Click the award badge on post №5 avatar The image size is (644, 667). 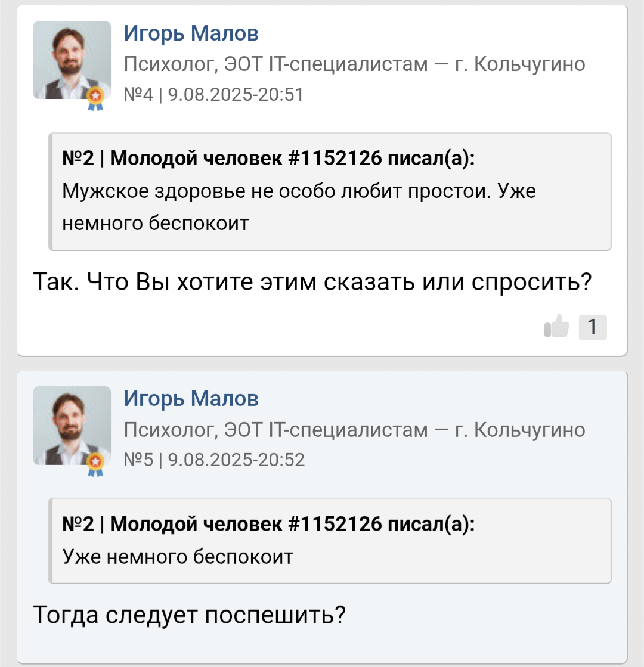95,464
